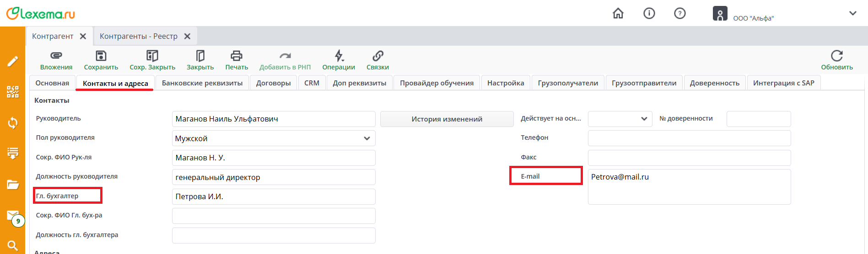Screen dimensions: 868x254
Task: Go to the home page icon
Action: (618, 14)
